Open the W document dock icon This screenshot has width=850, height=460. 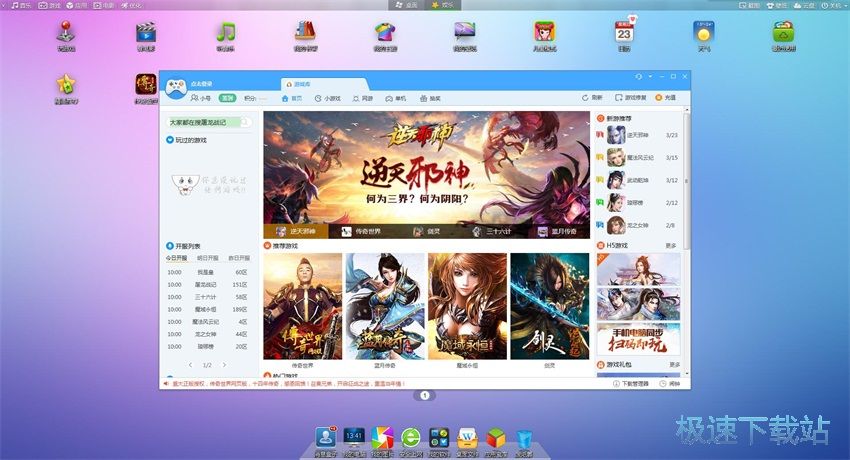tap(467, 438)
